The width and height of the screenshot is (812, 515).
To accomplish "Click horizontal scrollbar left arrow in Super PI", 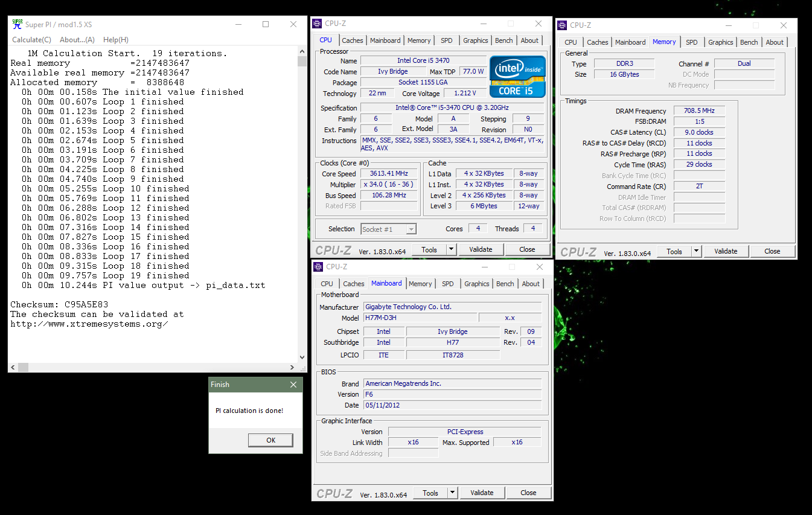I will (13, 367).
